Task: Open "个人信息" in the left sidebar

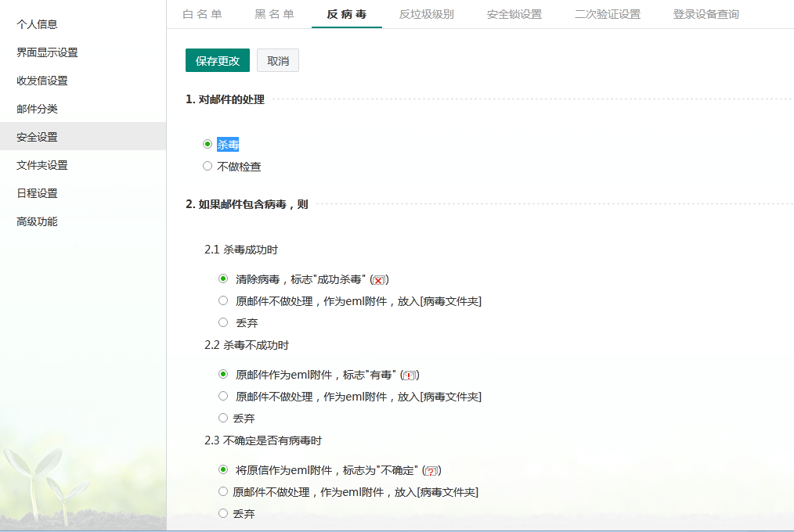Action: pos(37,24)
